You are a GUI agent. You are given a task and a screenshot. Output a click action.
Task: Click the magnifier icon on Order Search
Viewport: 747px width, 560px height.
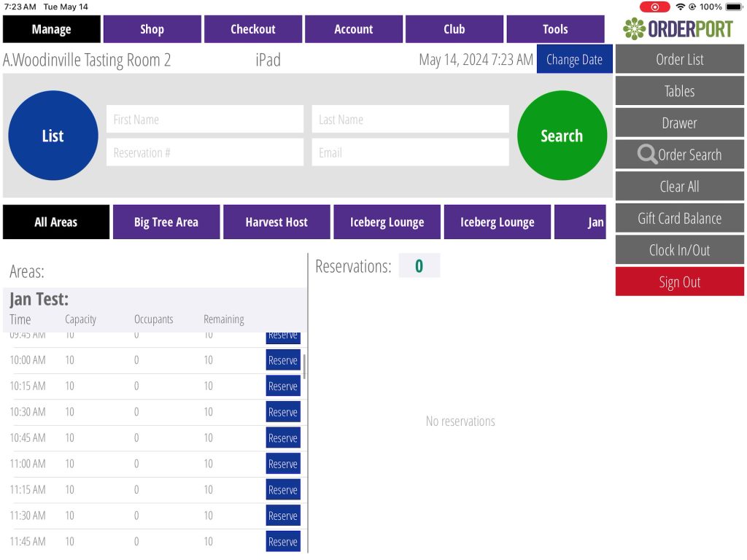pyautogui.click(x=647, y=155)
